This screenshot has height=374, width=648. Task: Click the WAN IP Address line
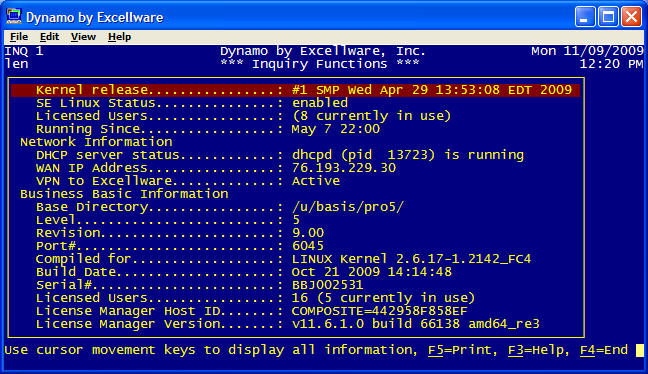[x=216, y=168]
